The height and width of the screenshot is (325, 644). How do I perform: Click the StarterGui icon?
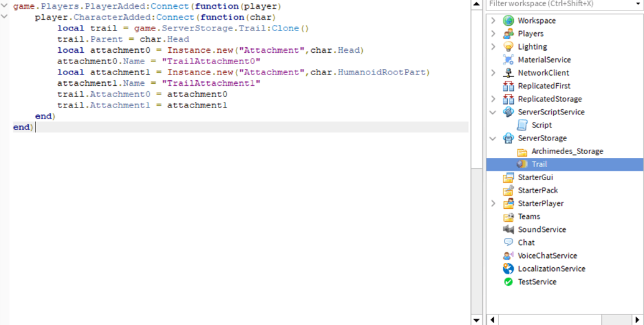click(508, 177)
